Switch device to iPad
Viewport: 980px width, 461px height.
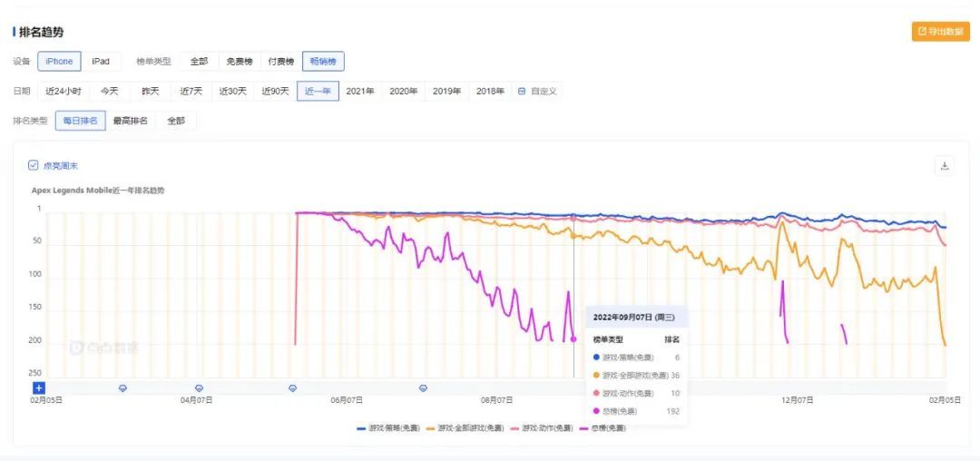coord(101,62)
